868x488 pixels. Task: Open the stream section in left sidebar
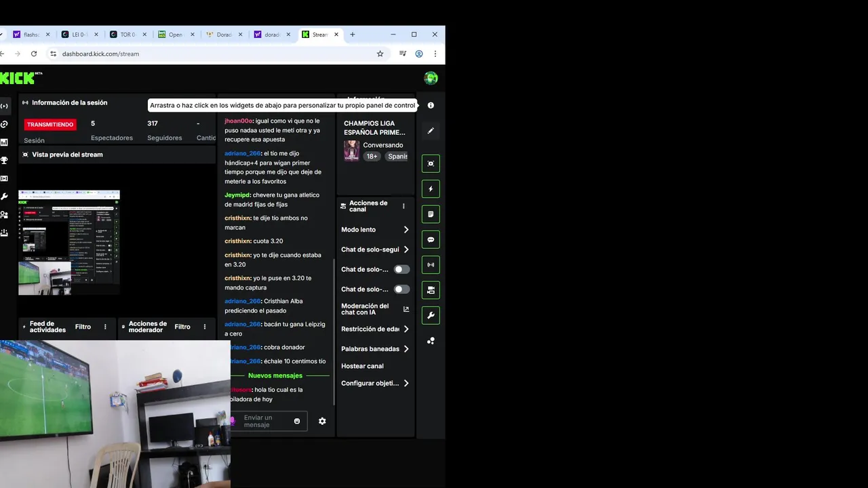4,106
